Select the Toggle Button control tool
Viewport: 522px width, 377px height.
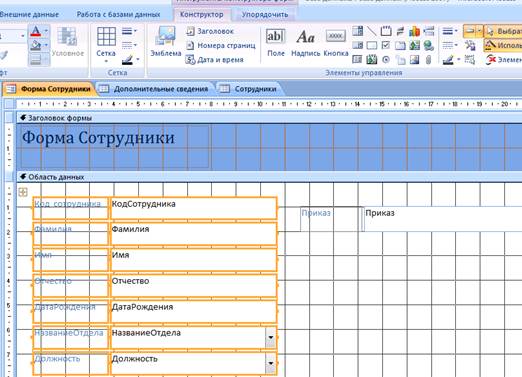point(400,31)
